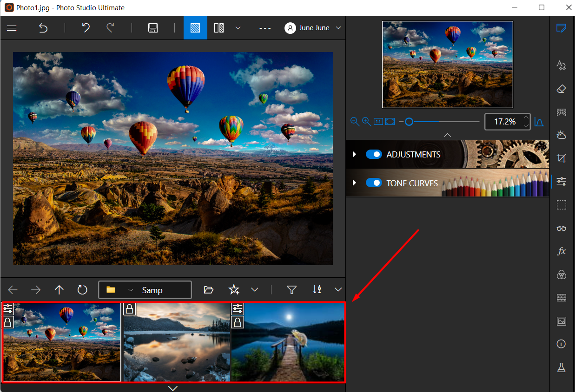Viewport: 575px width, 392px height.
Task: Select the single image view mode
Action: (195, 28)
